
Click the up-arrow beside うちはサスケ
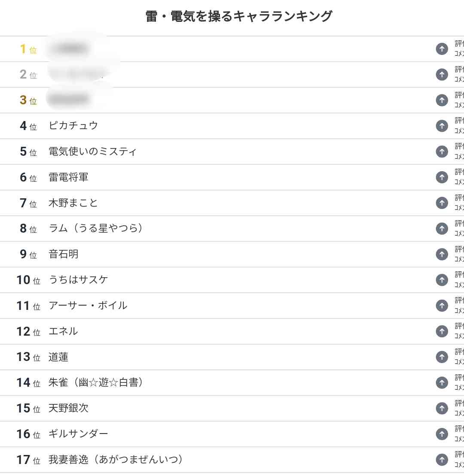click(442, 280)
